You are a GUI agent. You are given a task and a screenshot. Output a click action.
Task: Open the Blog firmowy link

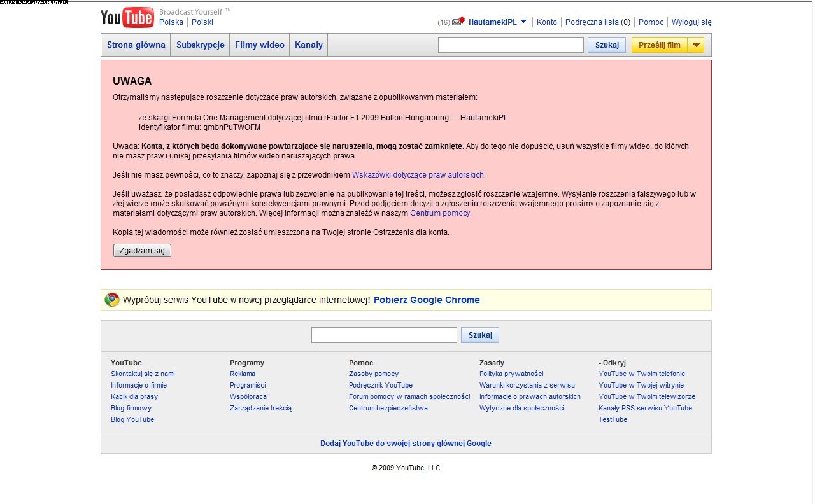[x=131, y=408]
